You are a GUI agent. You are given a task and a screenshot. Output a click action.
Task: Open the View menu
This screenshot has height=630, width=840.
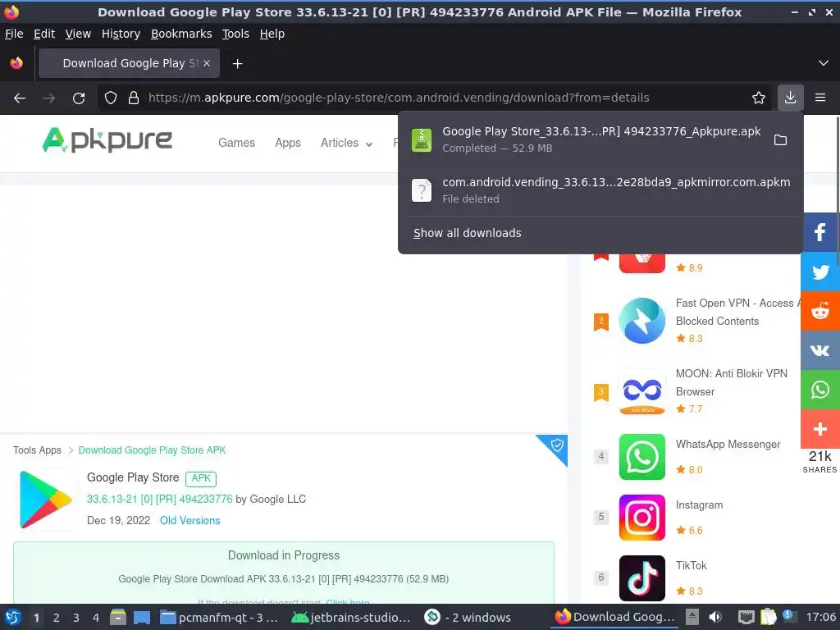click(78, 34)
